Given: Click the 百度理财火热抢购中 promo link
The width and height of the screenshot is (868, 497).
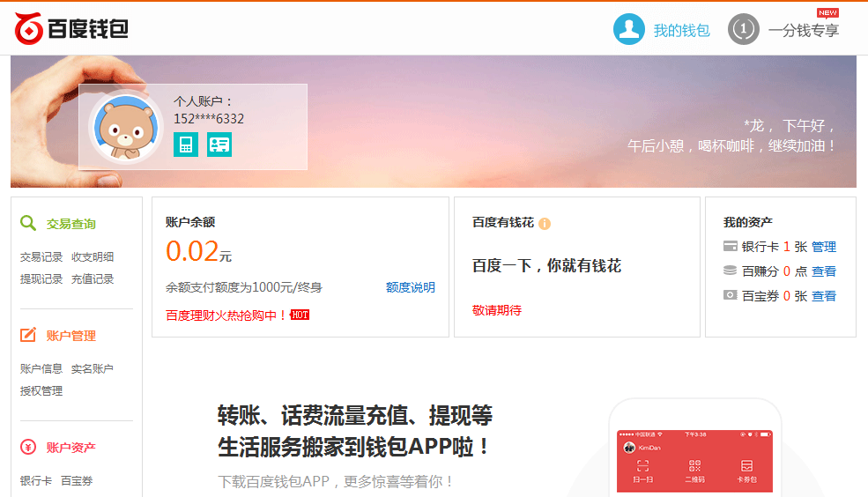Looking at the screenshot, I should pos(226,315).
